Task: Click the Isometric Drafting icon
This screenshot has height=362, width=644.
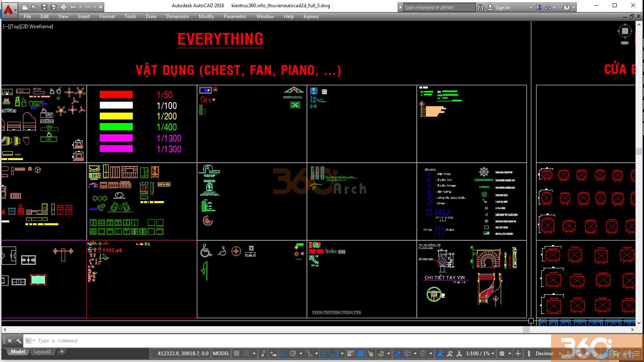Action: point(309,354)
